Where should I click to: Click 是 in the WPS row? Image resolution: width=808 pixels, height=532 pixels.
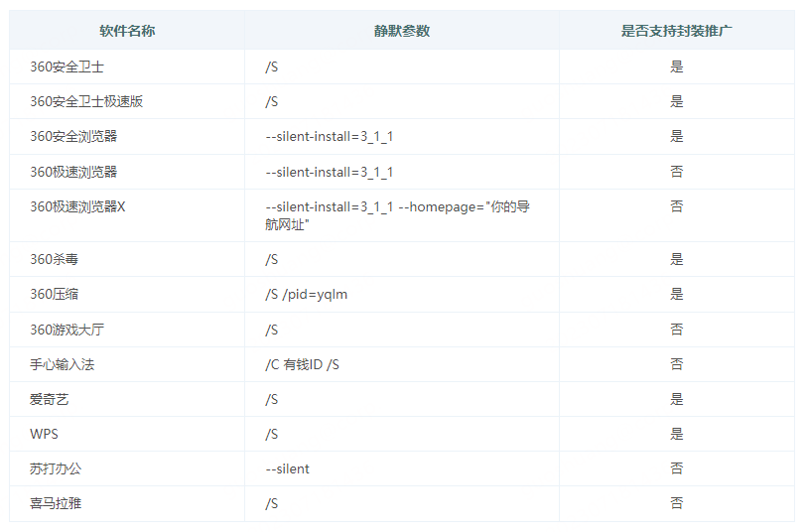click(677, 434)
